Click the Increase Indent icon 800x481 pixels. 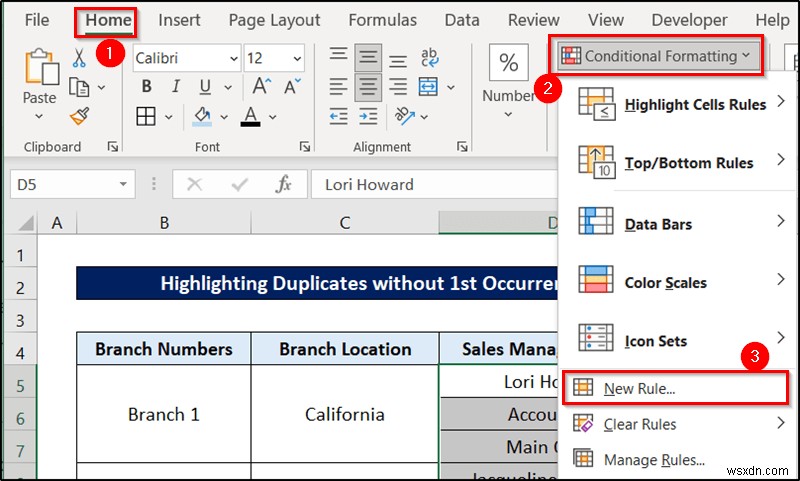coord(368,116)
